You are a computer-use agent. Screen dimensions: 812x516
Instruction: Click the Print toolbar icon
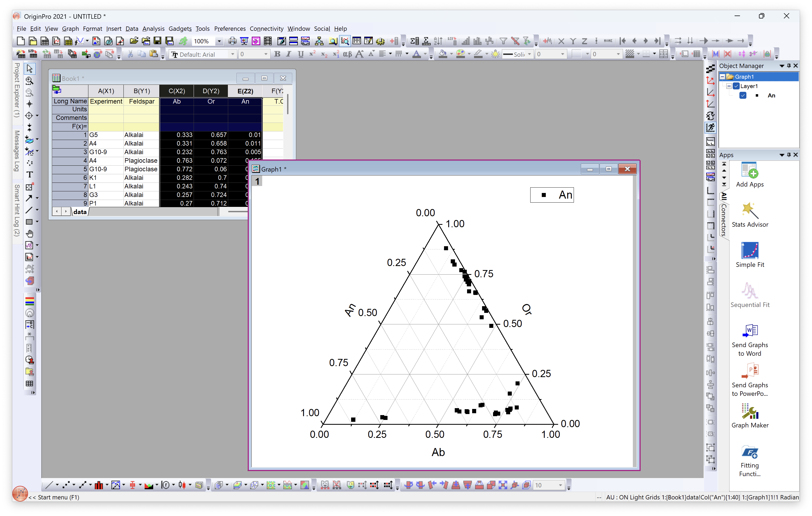tap(232, 41)
